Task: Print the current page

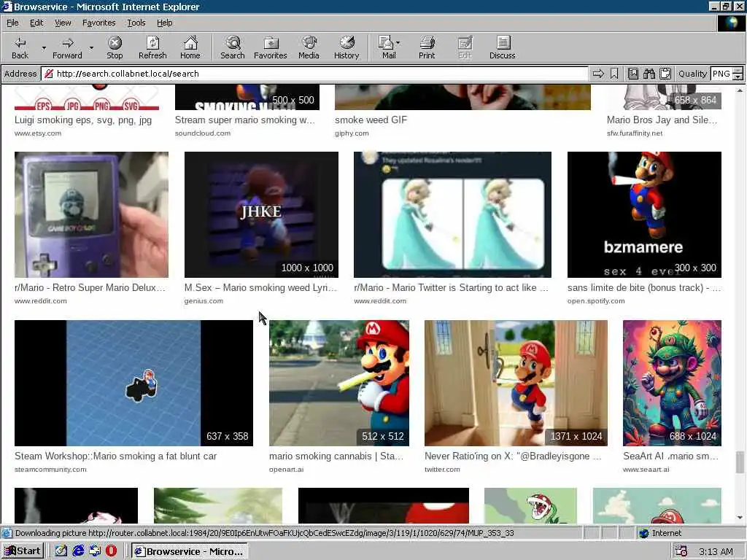Action: click(427, 47)
